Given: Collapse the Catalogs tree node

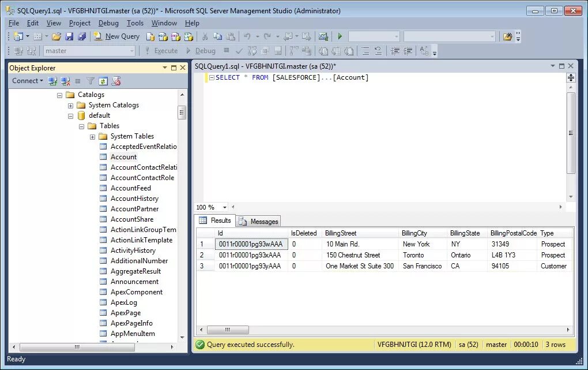Looking at the screenshot, I should click(x=59, y=95).
